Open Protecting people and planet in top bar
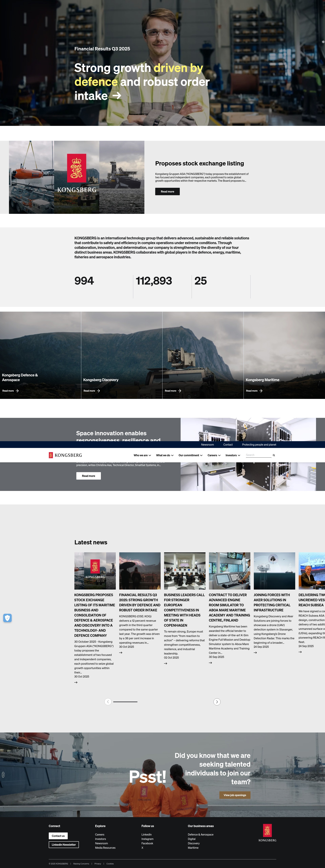 pyautogui.click(x=259, y=445)
